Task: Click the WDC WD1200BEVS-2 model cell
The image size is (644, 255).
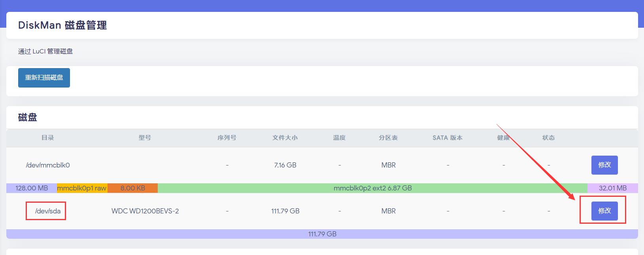Action: (145, 211)
